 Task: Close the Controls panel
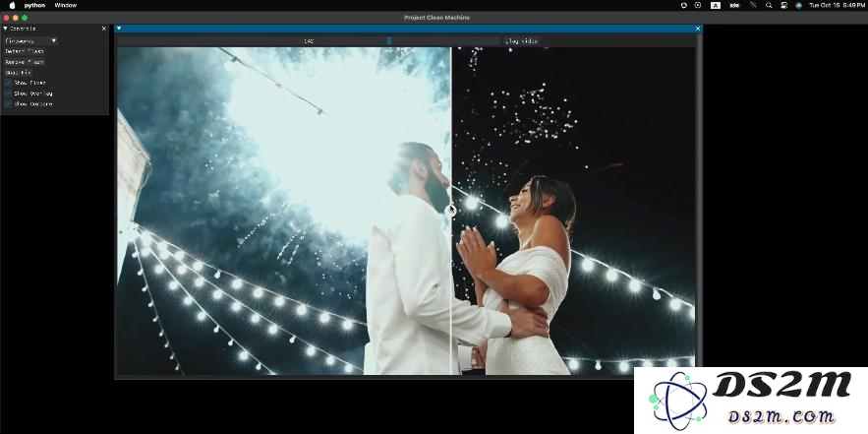[104, 29]
